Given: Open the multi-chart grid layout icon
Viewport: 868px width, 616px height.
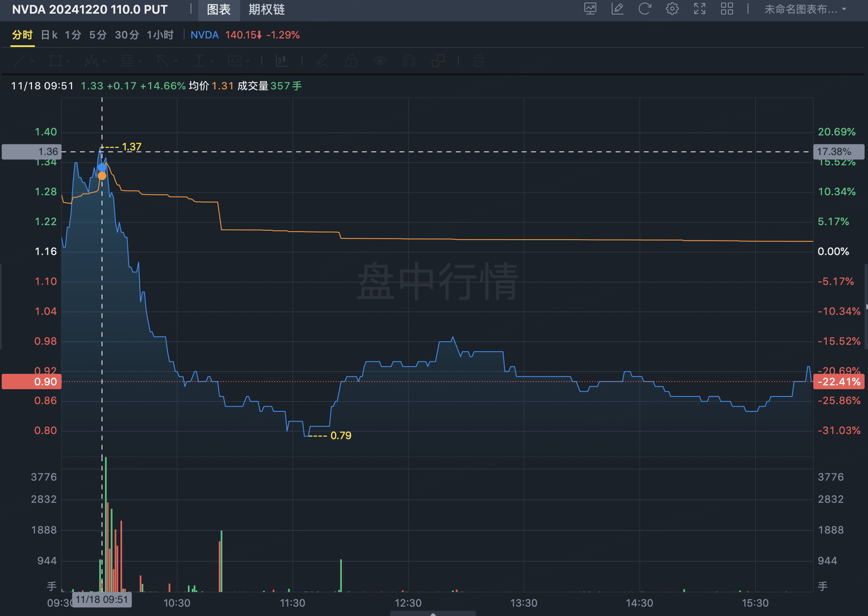Looking at the screenshot, I should coord(727,9).
